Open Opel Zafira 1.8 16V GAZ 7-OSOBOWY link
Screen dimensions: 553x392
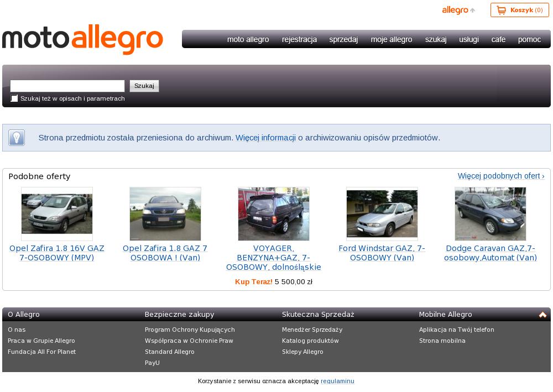57,253
